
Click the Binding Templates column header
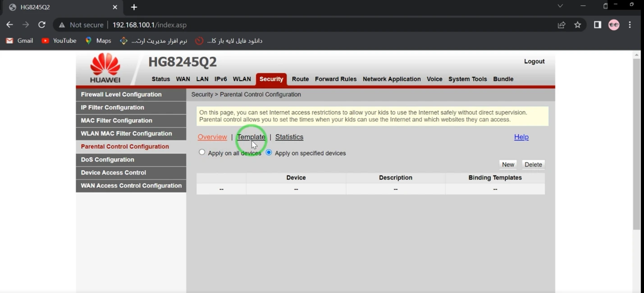pos(495,178)
